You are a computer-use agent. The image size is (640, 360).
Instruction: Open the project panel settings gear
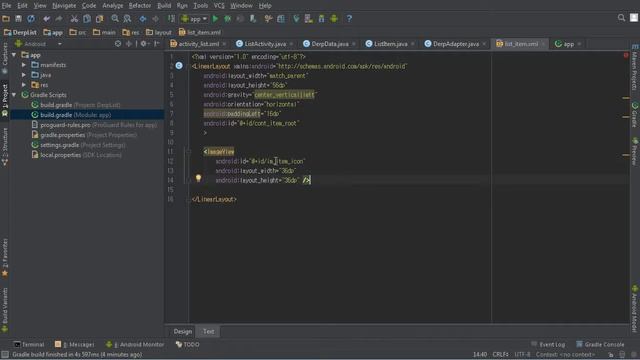(144, 44)
